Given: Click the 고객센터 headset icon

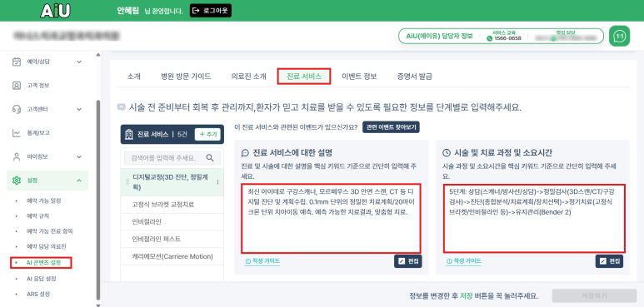Looking at the screenshot, I should coord(17,110).
